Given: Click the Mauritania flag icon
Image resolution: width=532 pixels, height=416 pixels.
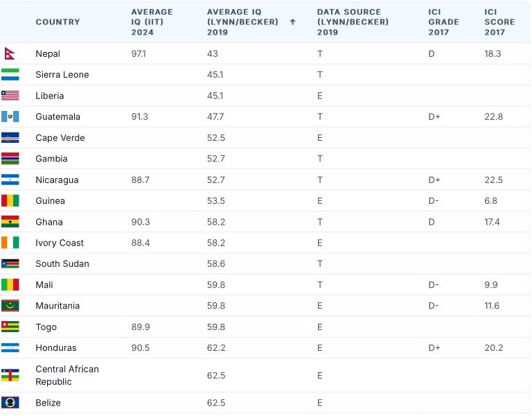Looking at the screenshot, I should pos(10,306).
